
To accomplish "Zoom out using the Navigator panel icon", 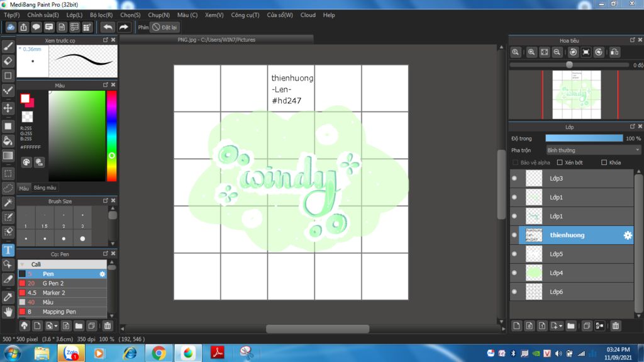I will [557, 52].
